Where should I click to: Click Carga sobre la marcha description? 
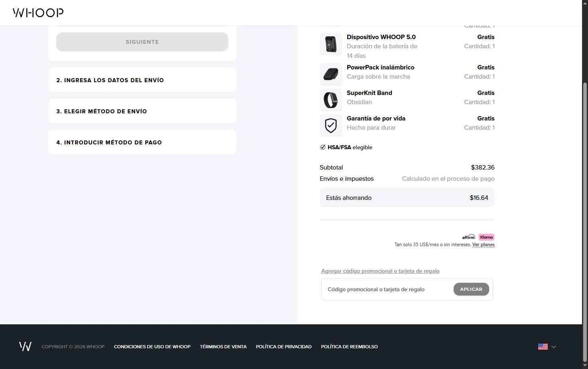(x=378, y=77)
